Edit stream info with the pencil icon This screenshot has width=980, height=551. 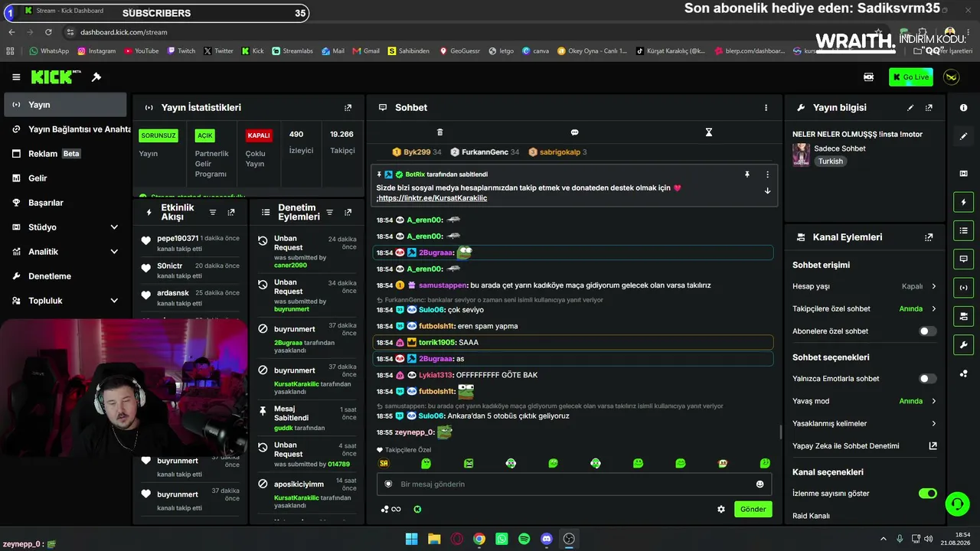(910, 108)
